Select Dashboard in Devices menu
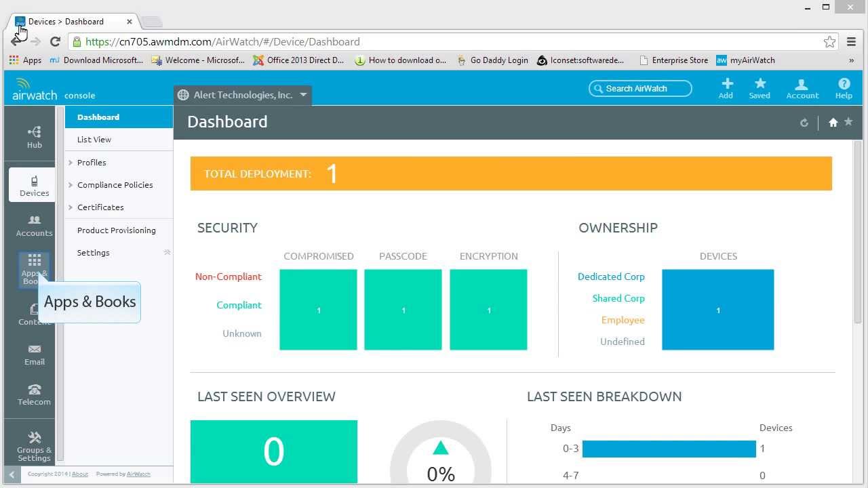Viewport: 868px width, 488px height. pyautogui.click(x=119, y=117)
